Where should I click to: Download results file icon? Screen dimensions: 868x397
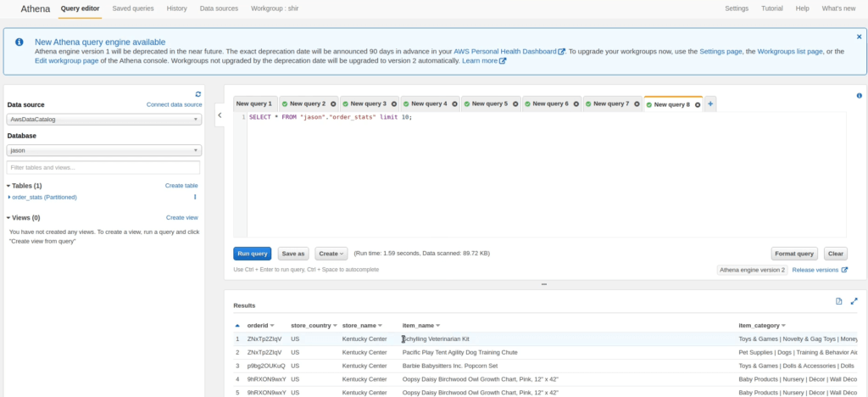(839, 301)
